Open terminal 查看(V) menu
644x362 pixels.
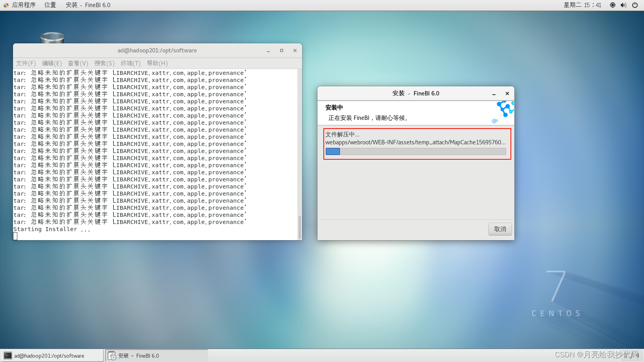pos(78,63)
